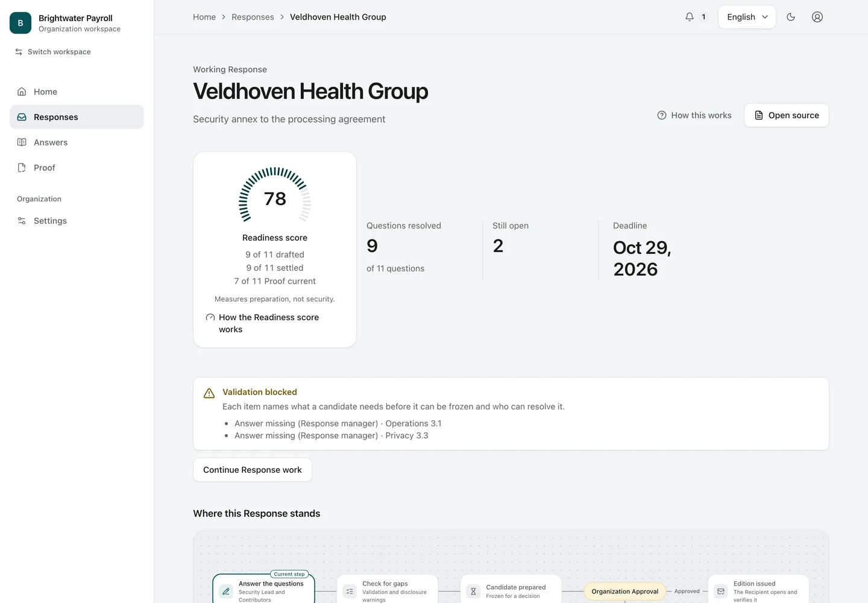The image size is (868, 603).
Task: Click the Open source button
Action: [x=787, y=115]
